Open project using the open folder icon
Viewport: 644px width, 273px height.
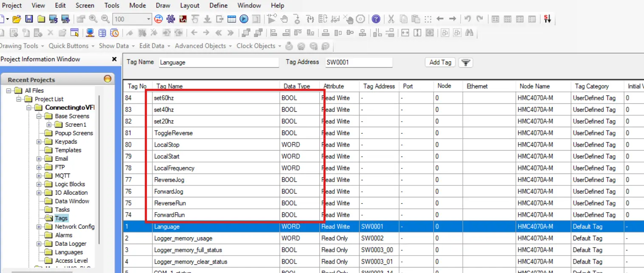(x=17, y=19)
